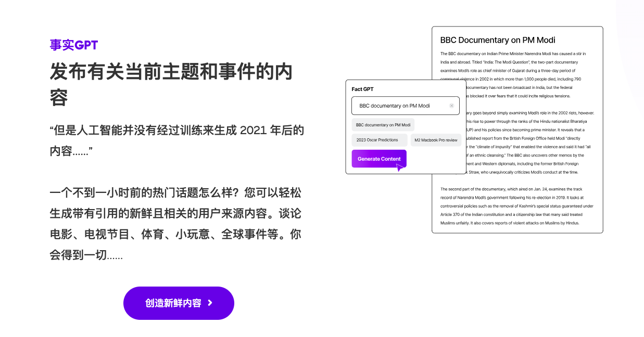This screenshot has width=644, height=337.
Task: Click the purple cursor pointer icon
Action: [x=399, y=167]
